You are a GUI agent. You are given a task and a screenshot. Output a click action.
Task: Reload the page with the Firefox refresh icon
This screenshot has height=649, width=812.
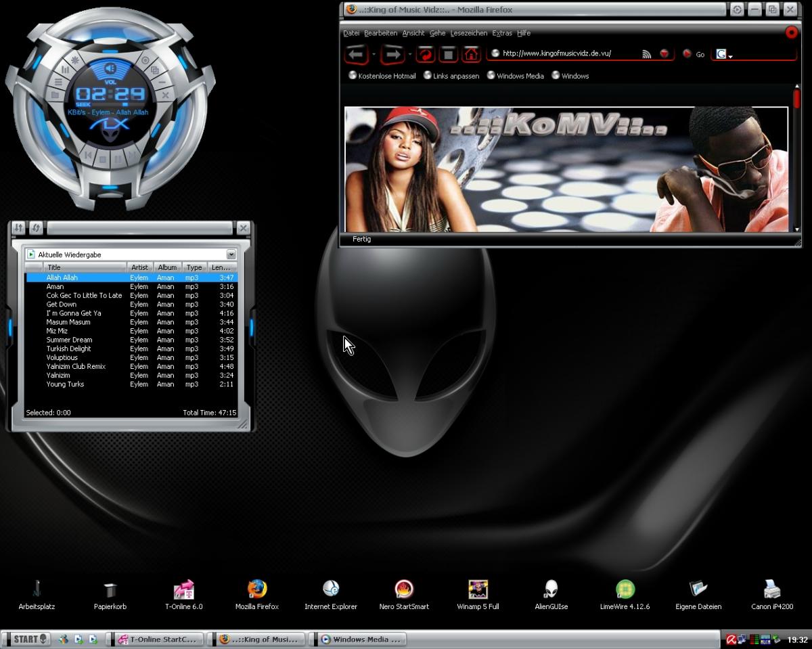tap(426, 54)
